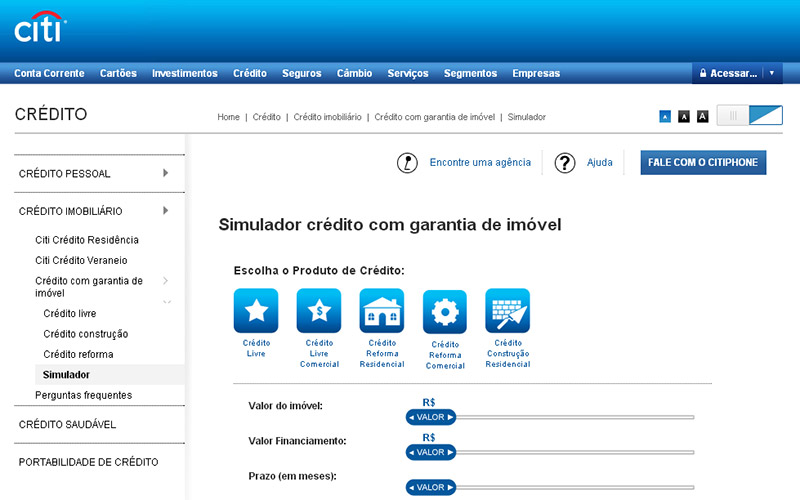The height and width of the screenshot is (500, 800).
Task: Select the smallest font size button
Action: 665,117
